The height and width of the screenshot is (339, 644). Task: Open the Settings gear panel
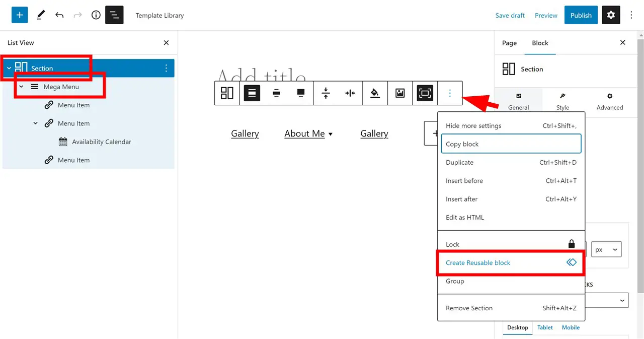(611, 15)
